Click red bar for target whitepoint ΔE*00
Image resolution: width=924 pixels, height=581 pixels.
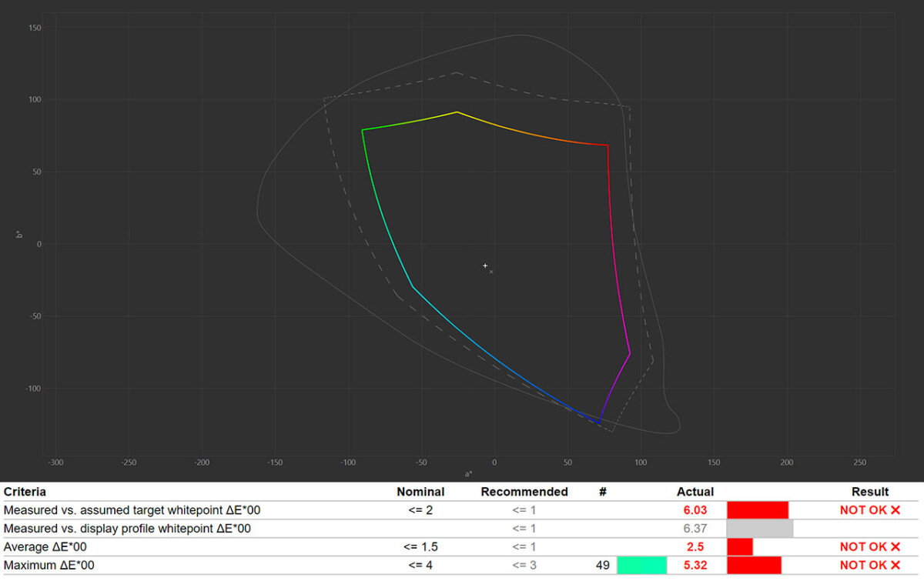tap(758, 510)
